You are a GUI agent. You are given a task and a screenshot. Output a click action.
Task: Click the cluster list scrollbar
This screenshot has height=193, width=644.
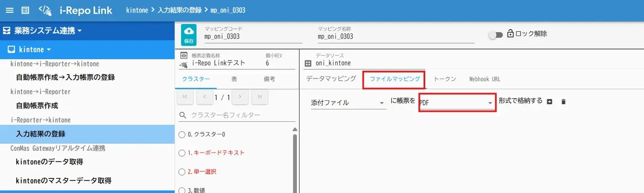pos(294,163)
